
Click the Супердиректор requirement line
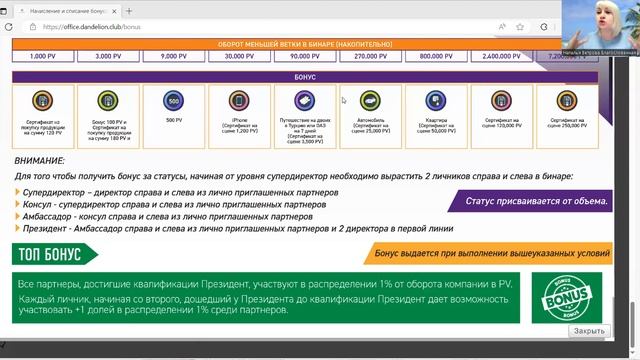tap(180, 192)
